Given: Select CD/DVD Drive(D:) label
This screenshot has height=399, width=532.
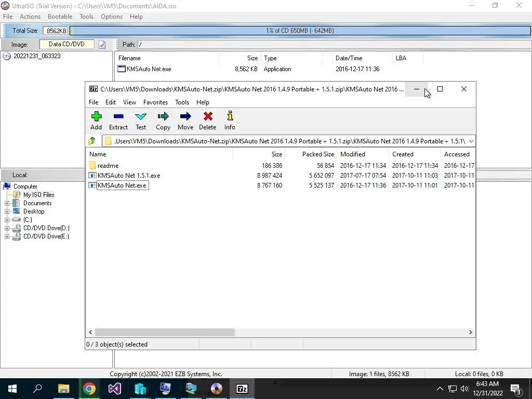Looking at the screenshot, I should [x=46, y=229].
